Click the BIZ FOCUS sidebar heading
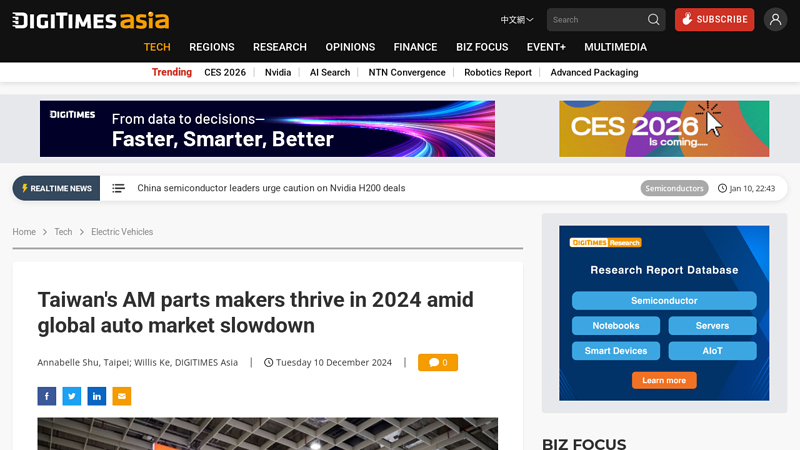Viewport: 800px width, 450px height. [x=584, y=444]
